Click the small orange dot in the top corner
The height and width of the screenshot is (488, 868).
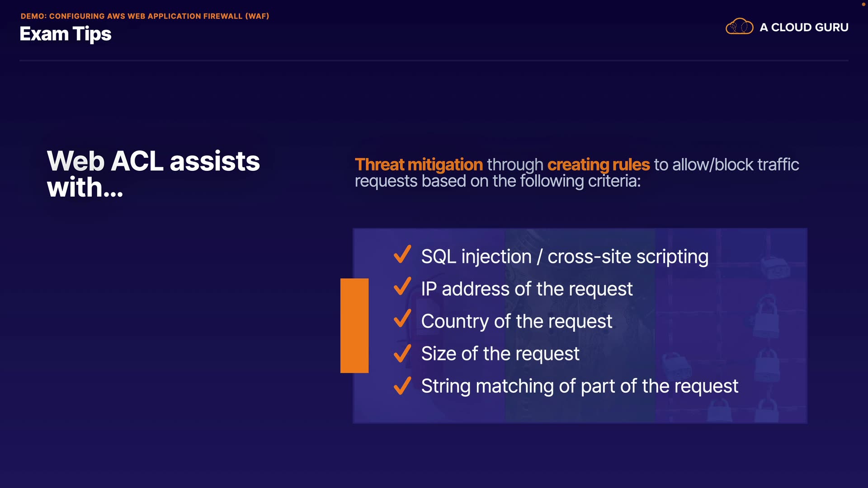pyautogui.click(x=863, y=4)
